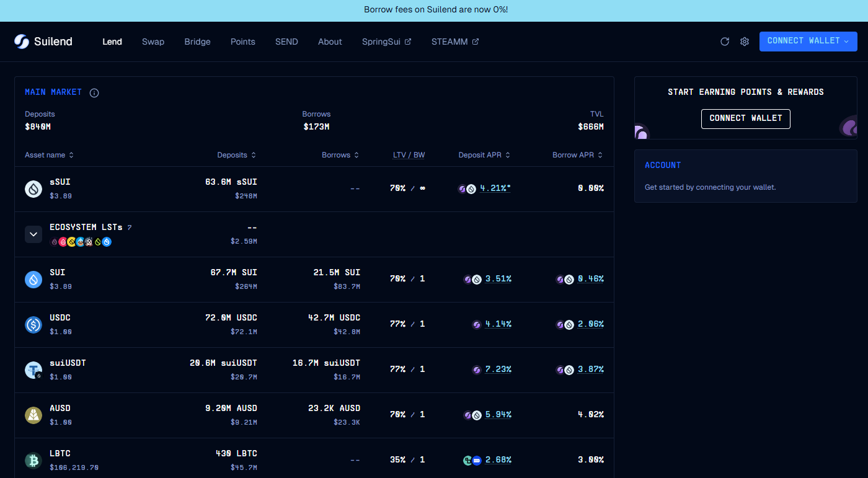Click the AUSD 4.02% borrow APR
This screenshot has height=478, width=868.
coord(591,415)
